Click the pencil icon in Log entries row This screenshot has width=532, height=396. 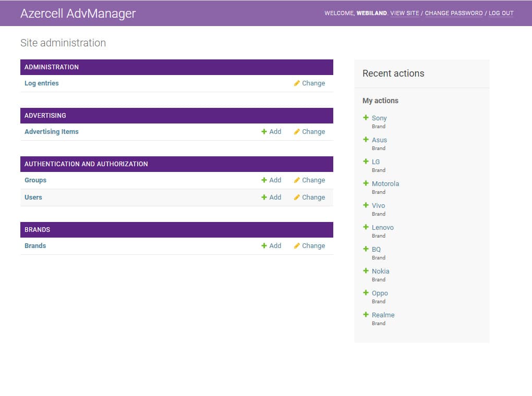tap(297, 83)
